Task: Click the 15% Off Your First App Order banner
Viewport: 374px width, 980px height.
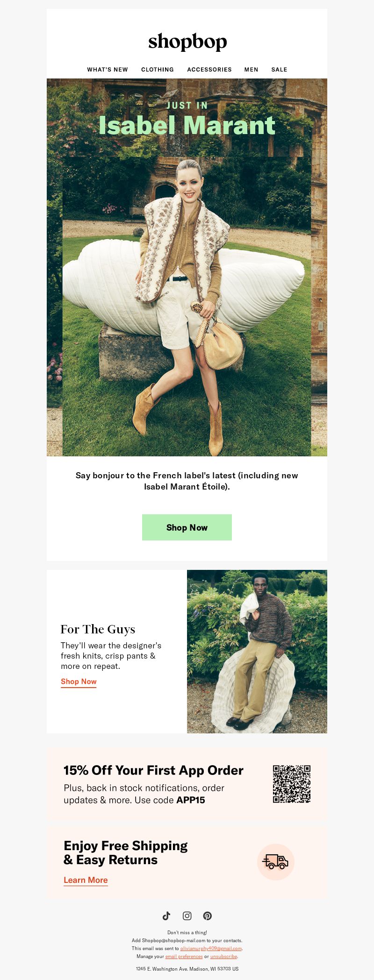Action: click(x=187, y=784)
